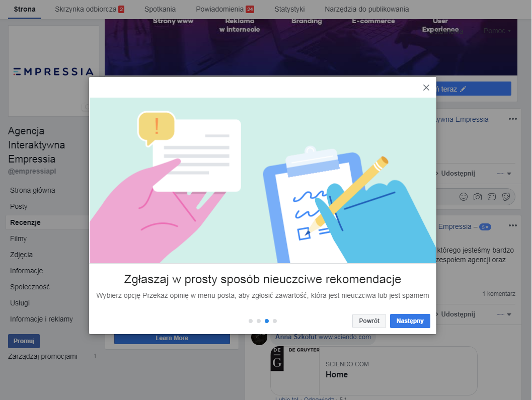The width and height of the screenshot is (532, 400).
Task: Open the @empressiapl username
Action: (32, 172)
